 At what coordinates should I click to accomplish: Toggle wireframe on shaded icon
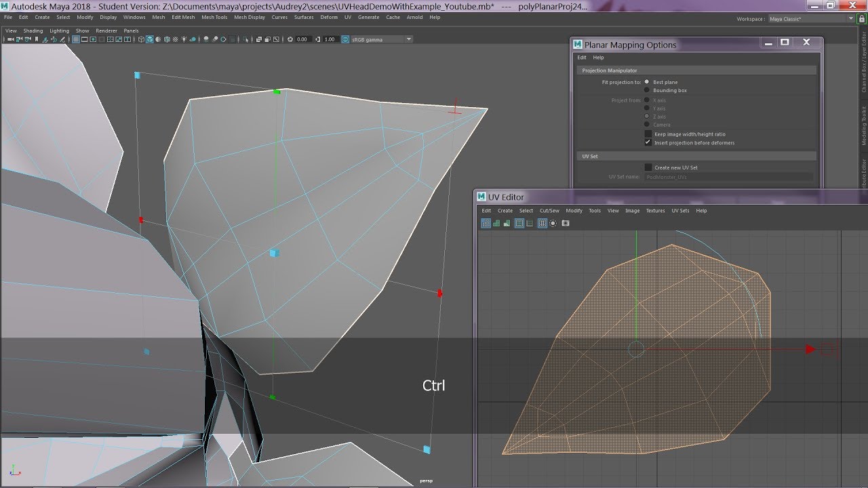coord(167,39)
